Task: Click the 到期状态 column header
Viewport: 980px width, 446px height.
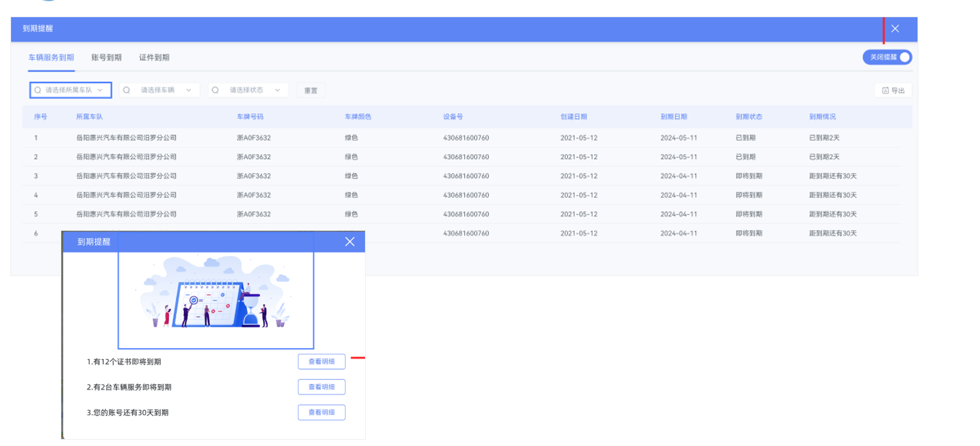Action: pos(749,117)
